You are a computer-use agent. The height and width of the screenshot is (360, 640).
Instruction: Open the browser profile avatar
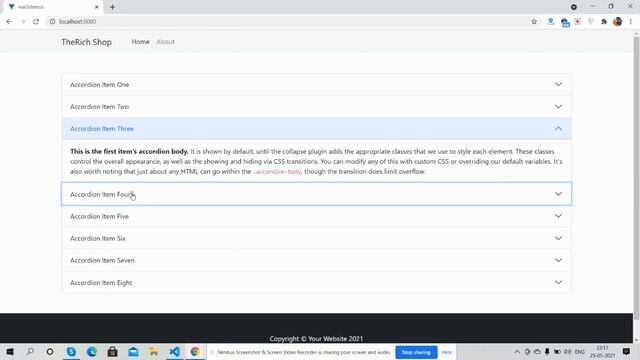(x=618, y=22)
